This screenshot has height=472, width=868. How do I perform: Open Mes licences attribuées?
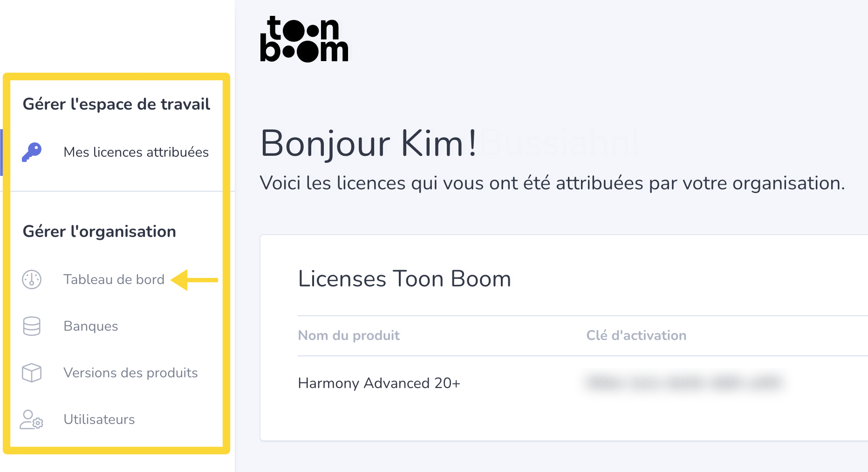coord(136,152)
